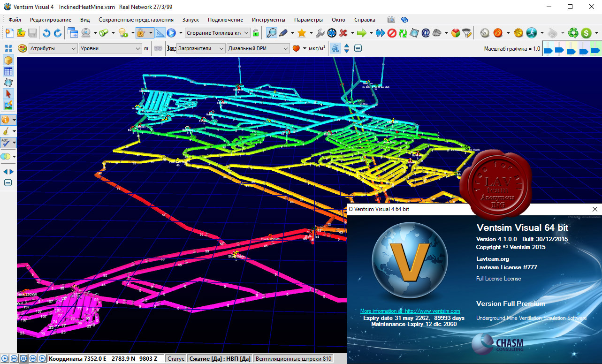Click the green dollar sign icon
The height and width of the screenshot is (364, 602).
point(586,33)
